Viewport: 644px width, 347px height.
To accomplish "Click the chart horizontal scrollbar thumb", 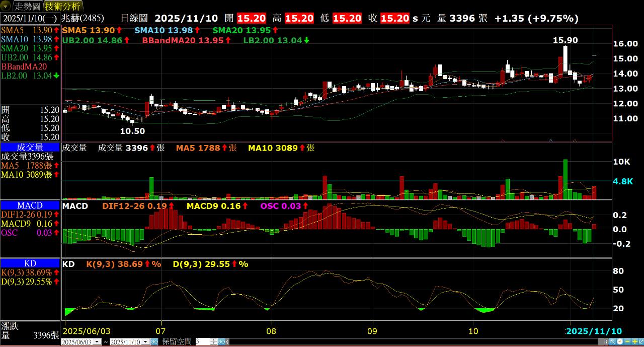I will tap(601, 341).
